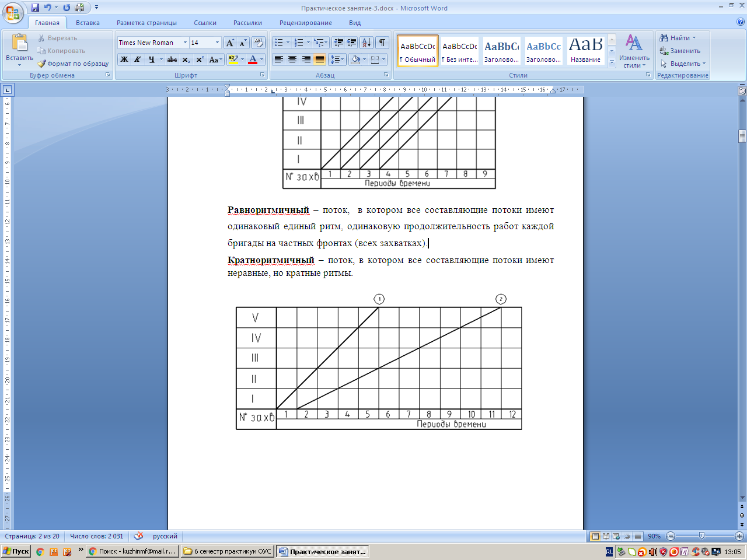The image size is (747, 560).
Task: Center the text alignment
Action: (x=292, y=60)
